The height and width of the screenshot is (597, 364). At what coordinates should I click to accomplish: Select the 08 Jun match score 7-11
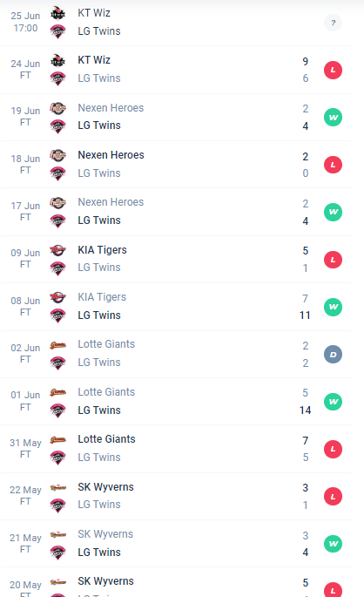click(x=305, y=307)
